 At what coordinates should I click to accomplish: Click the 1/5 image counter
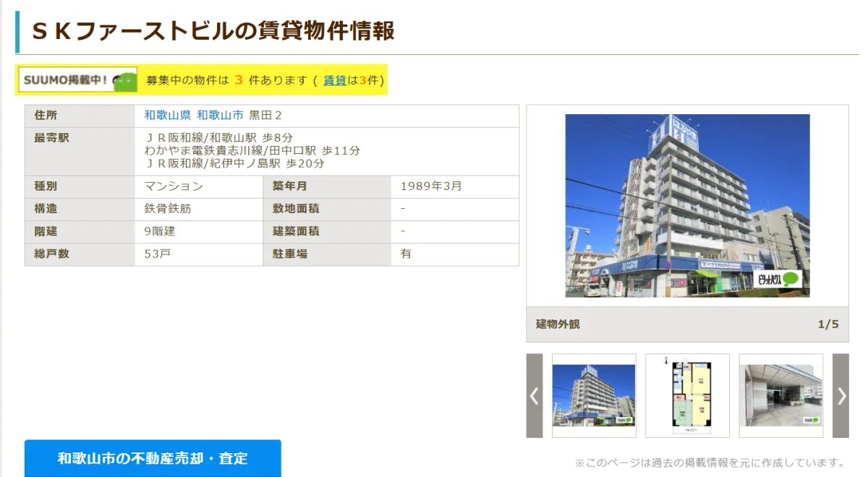tap(827, 325)
